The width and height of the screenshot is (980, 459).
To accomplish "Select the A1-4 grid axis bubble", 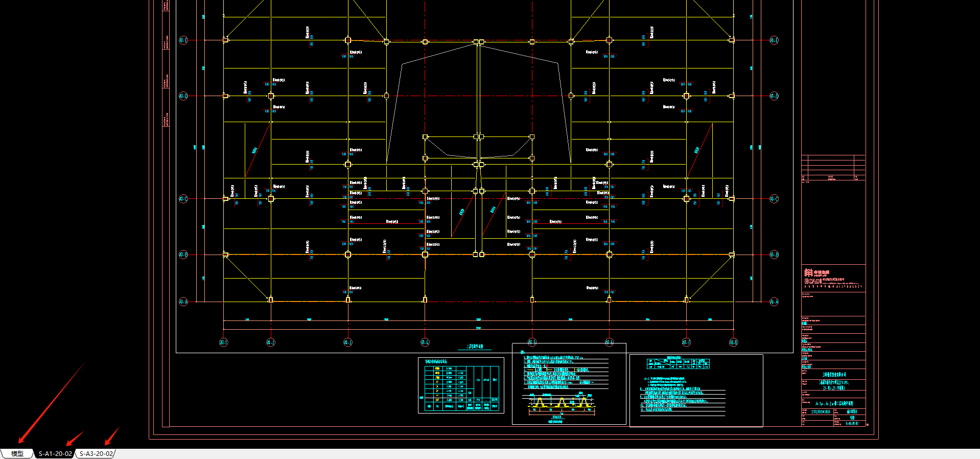I will (425, 342).
